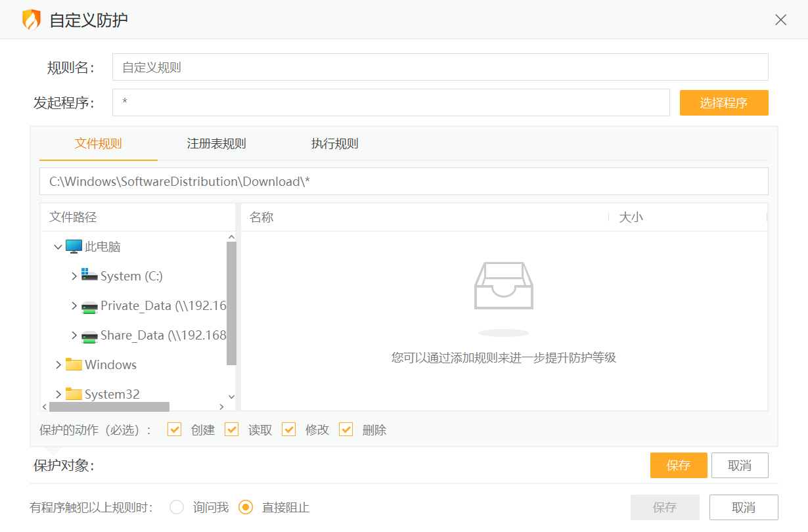Expand the System (C:) drive node
Viewport: 808px width, 532px height.
tap(74, 277)
